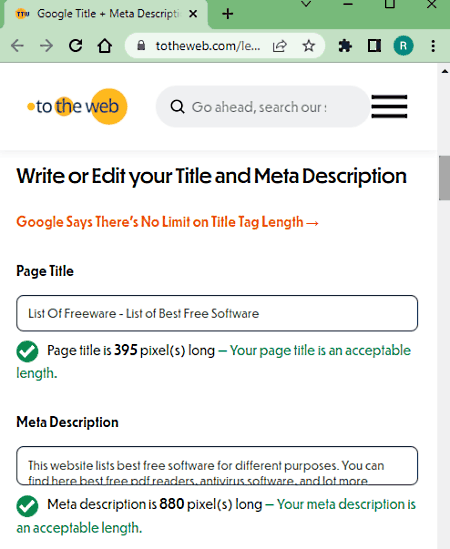
Task: Go to the to the web logo homepage
Action: tap(77, 106)
